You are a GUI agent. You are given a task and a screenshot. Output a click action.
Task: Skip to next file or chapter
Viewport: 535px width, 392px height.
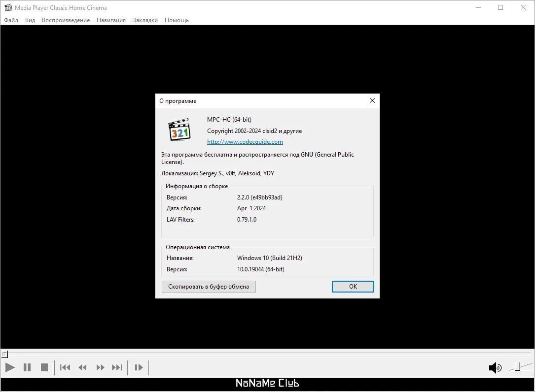pyautogui.click(x=117, y=367)
